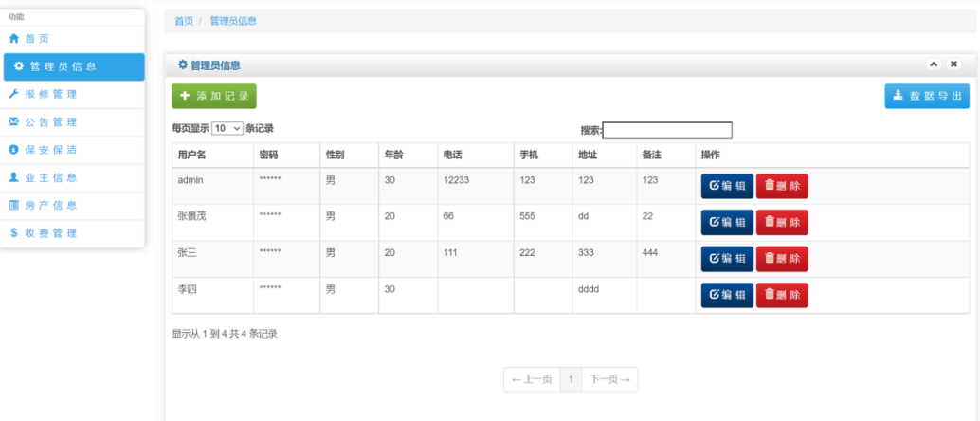Click the 管理员信息 breadcrumb link
The image size is (980, 421).
point(233,21)
